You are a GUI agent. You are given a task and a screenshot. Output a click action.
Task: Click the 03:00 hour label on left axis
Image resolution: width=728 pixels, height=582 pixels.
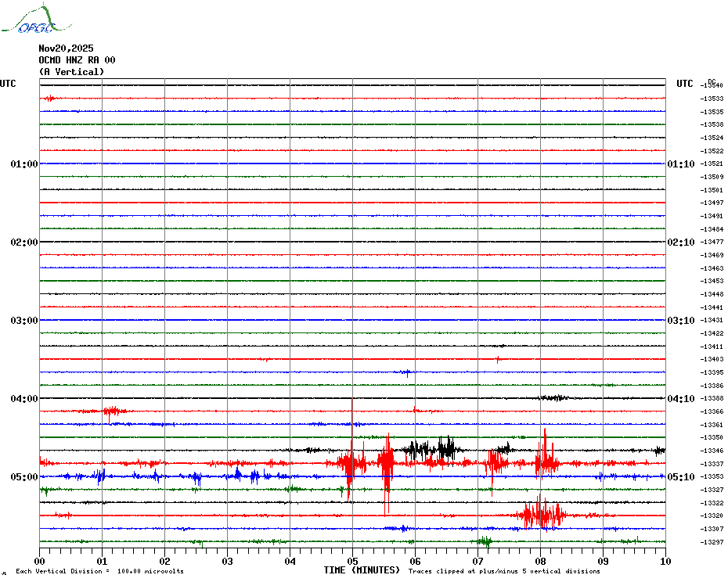(x=23, y=321)
